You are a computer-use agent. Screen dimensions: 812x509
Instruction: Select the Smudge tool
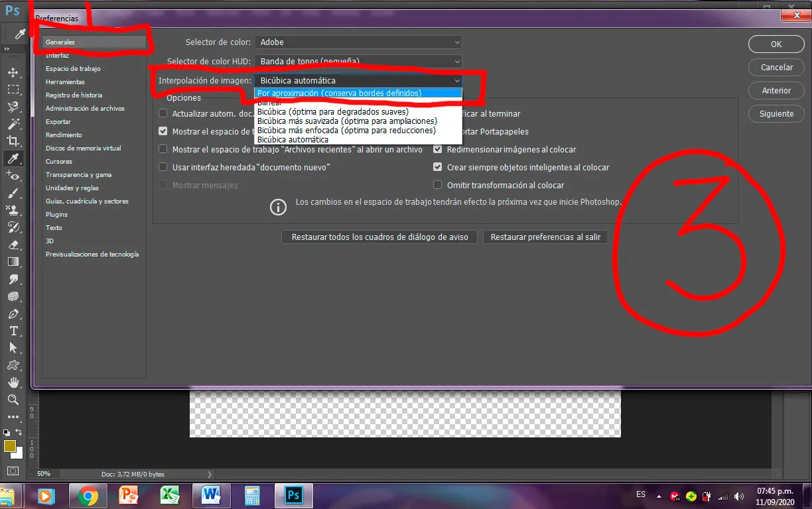coord(13,279)
